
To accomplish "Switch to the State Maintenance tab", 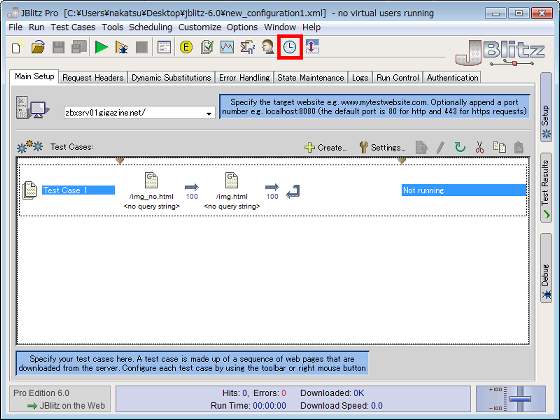I will [x=311, y=78].
